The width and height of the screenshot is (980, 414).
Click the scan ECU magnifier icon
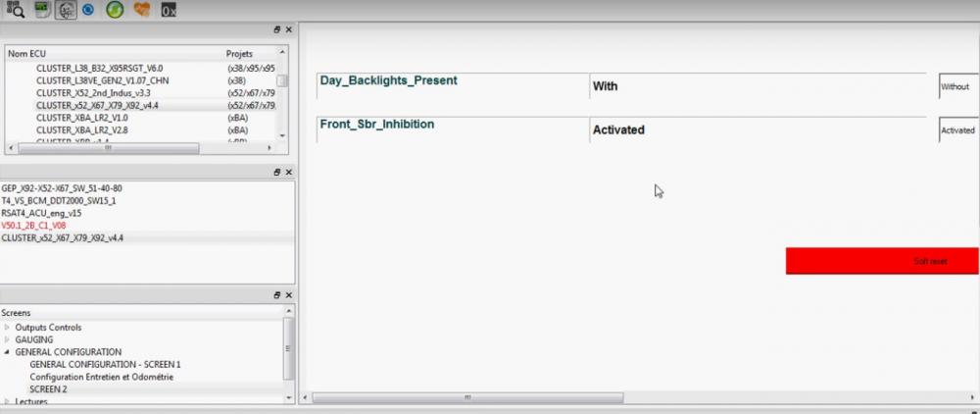(x=16, y=10)
